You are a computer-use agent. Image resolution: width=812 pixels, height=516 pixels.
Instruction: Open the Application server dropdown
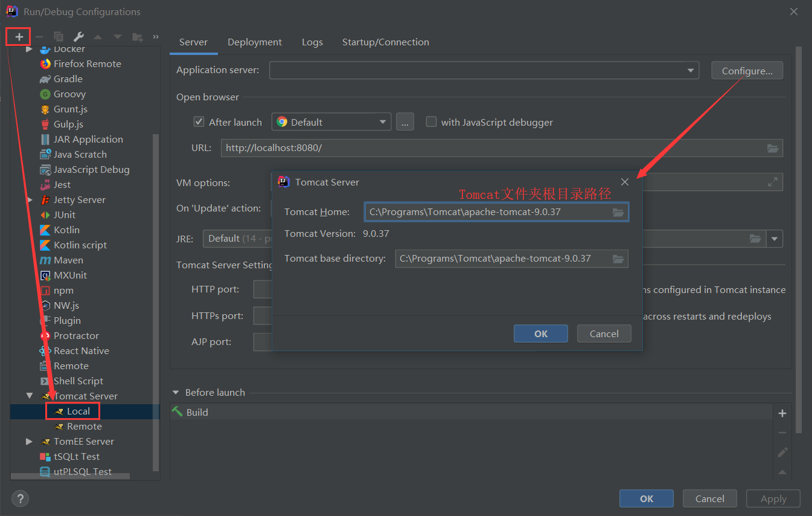pos(691,71)
